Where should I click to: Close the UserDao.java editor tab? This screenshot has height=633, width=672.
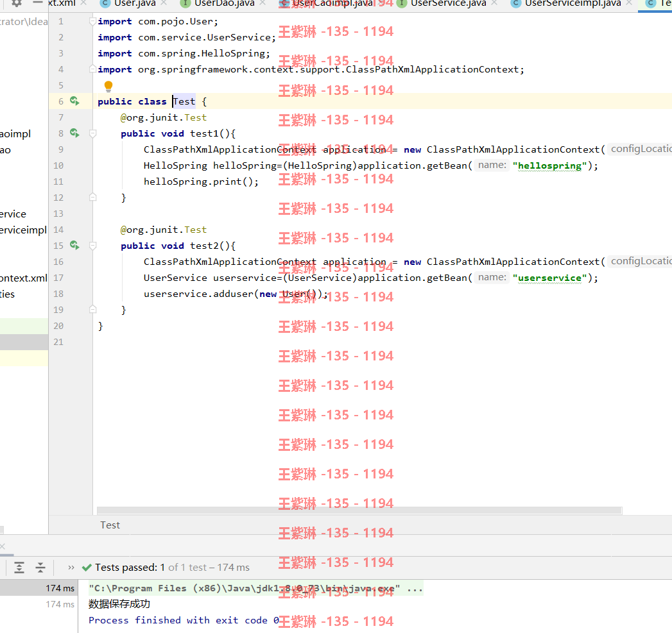coord(263,3)
